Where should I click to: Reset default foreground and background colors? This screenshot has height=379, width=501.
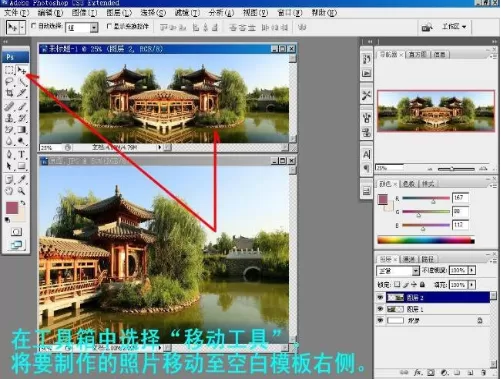click(x=7, y=220)
